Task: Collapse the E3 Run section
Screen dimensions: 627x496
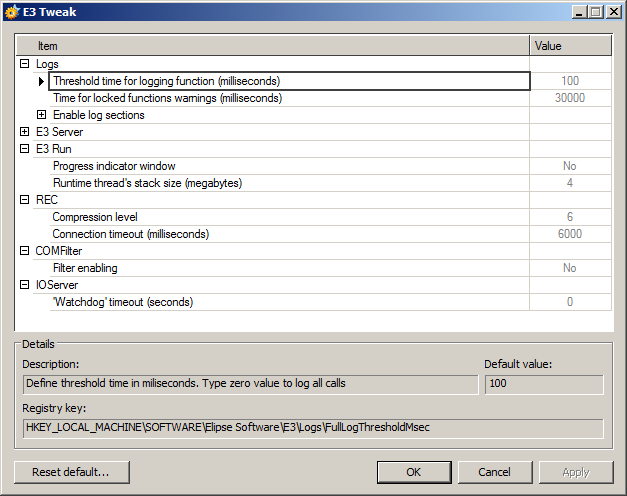Action: [x=25, y=149]
